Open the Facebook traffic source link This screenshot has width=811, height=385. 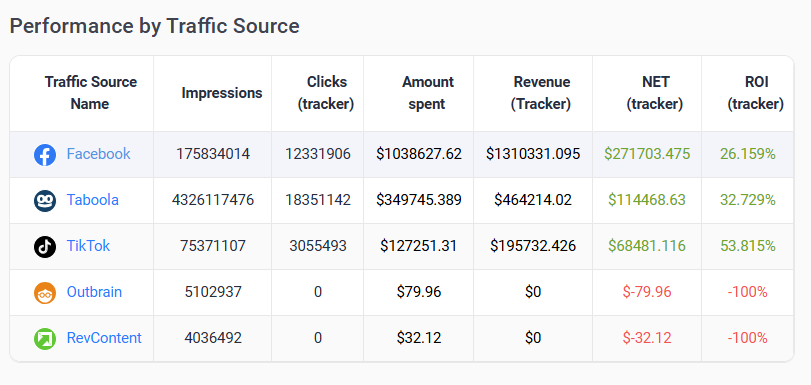(x=98, y=154)
